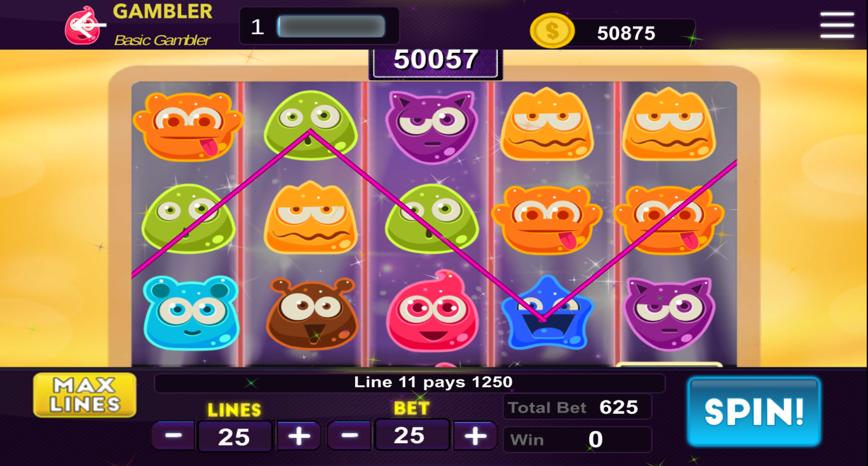Click the level progress bar
This screenshot has height=466, width=868.
click(331, 27)
